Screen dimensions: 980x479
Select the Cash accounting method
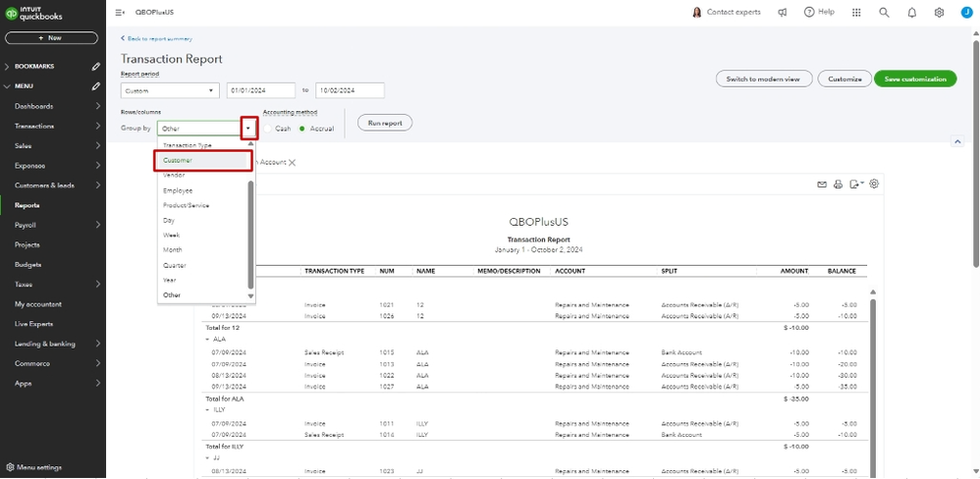tap(268, 129)
